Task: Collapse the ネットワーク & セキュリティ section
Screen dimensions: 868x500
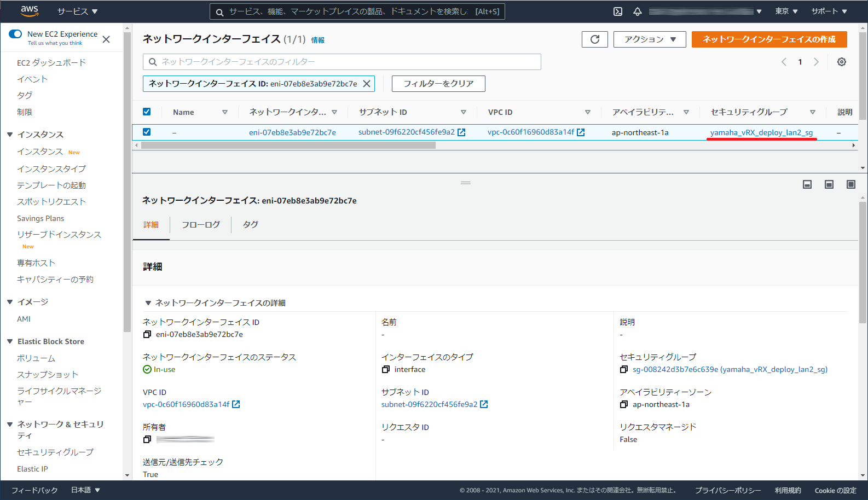Action: tap(10, 425)
